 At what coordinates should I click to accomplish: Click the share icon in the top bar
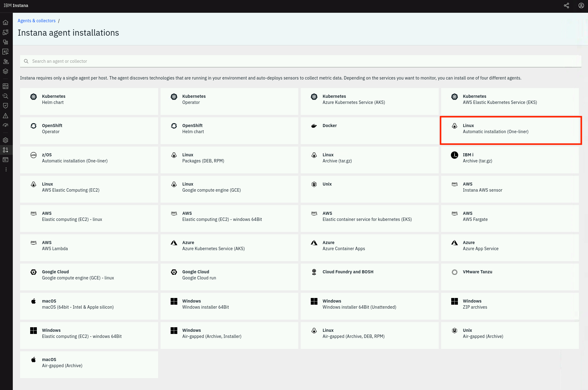(x=566, y=5)
